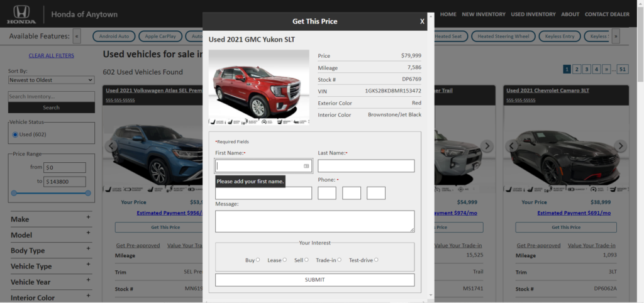Focus the Last Name input
This screenshot has width=644, height=303.
pos(366,166)
